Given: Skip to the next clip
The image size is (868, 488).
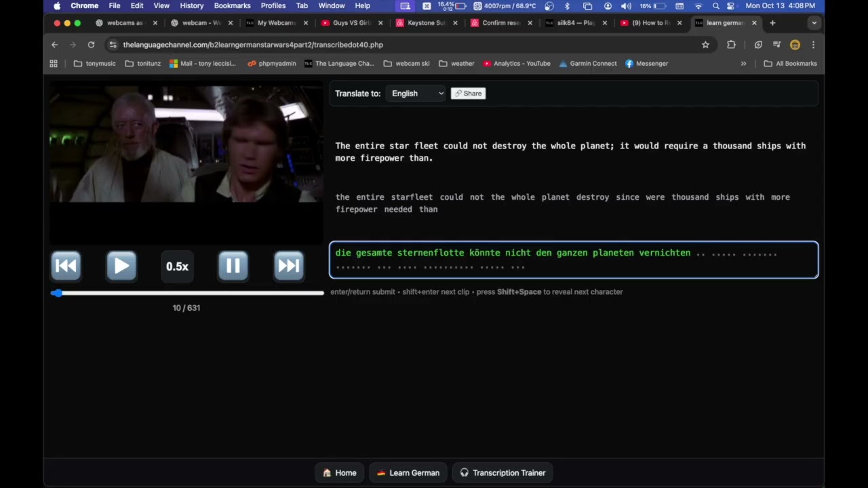Looking at the screenshot, I should click(x=288, y=266).
